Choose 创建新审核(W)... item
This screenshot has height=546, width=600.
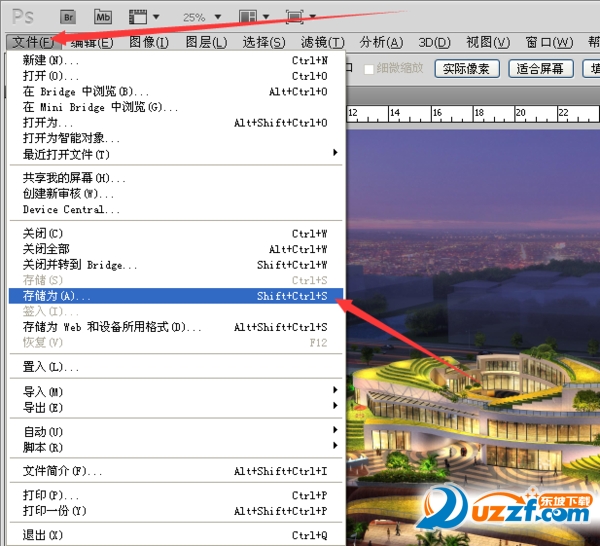coord(176,194)
